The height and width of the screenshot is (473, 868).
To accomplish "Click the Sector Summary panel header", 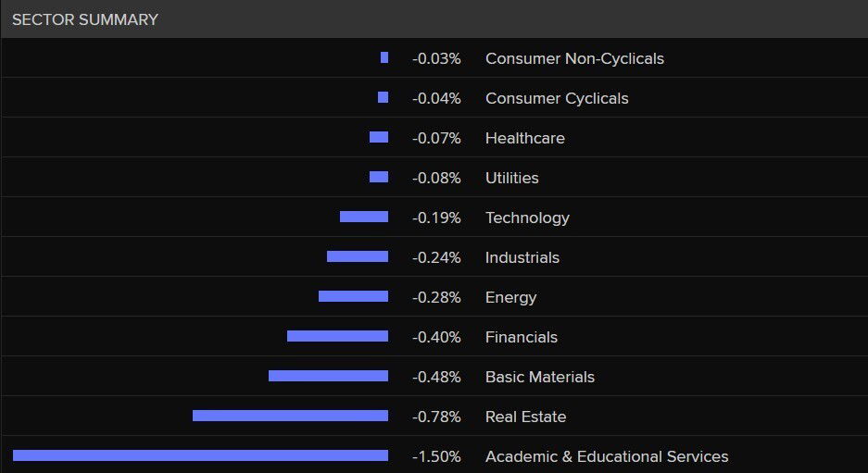I will [85, 19].
